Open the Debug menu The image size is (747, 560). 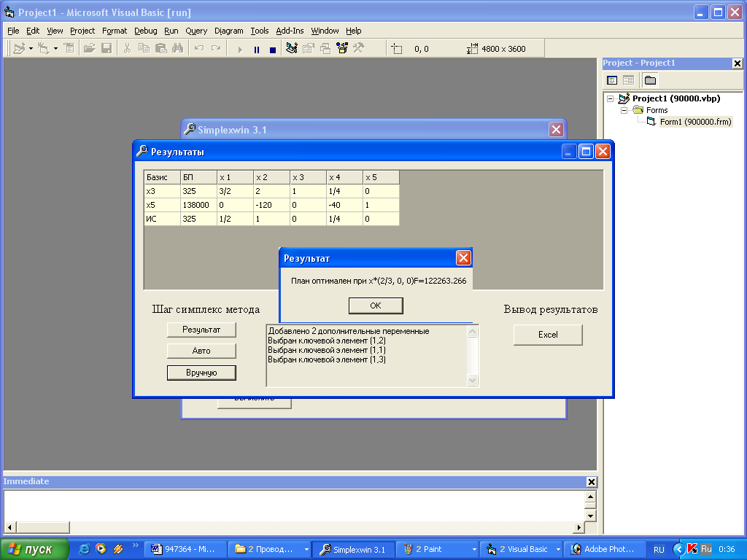tap(145, 31)
